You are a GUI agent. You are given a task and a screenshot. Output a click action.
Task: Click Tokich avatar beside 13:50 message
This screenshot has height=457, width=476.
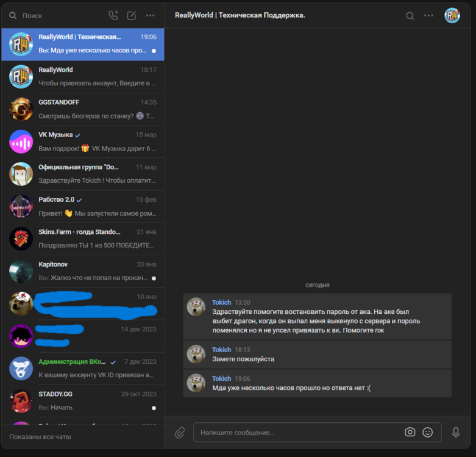196,306
